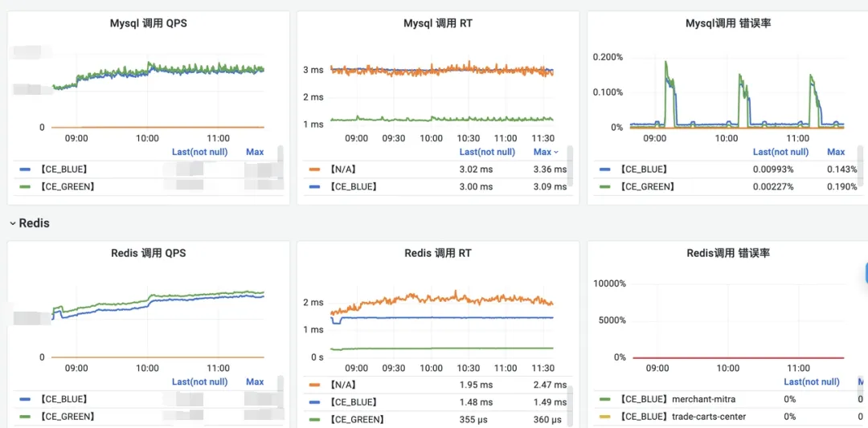Click the blue 【CE_BLUE】 line icon in Redis 调用 RT legend

click(315, 402)
